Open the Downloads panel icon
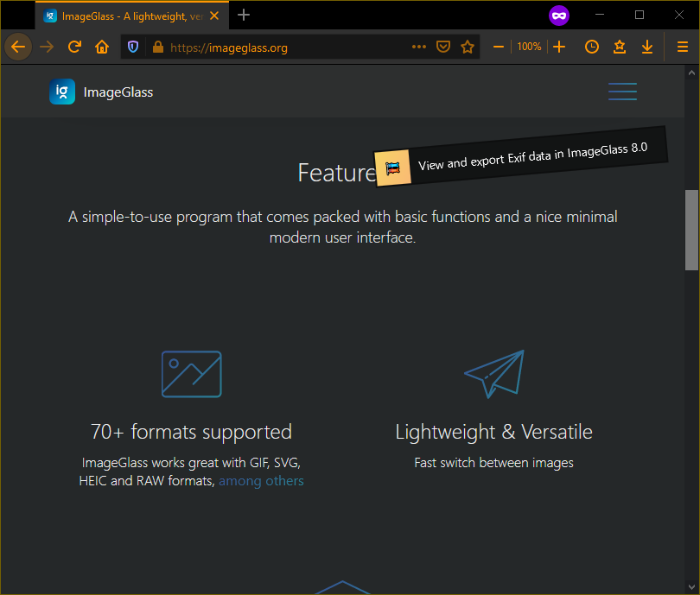The image size is (700, 595). [647, 47]
